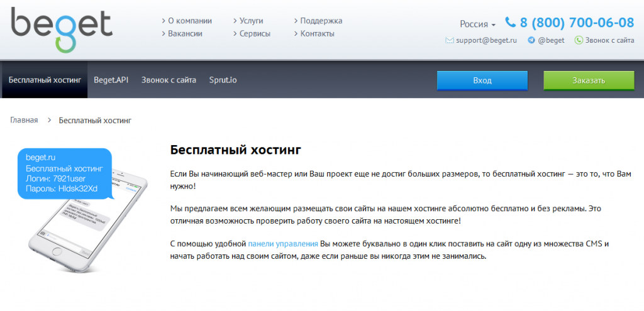Click the email envelope icon

[x=449, y=41]
